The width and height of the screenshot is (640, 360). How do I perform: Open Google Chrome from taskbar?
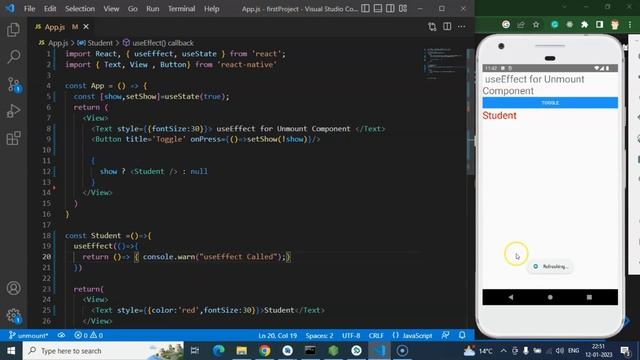click(264, 351)
